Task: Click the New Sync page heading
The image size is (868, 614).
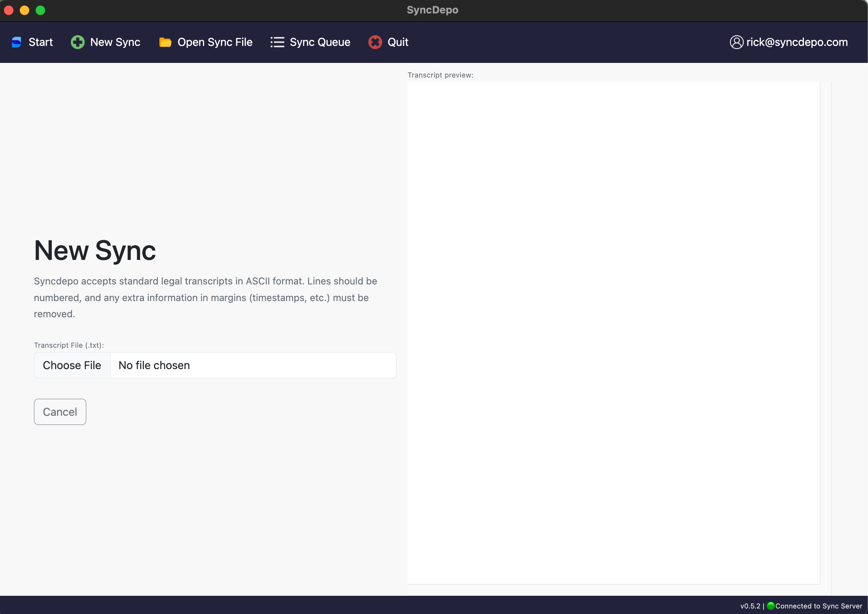Action: click(95, 250)
